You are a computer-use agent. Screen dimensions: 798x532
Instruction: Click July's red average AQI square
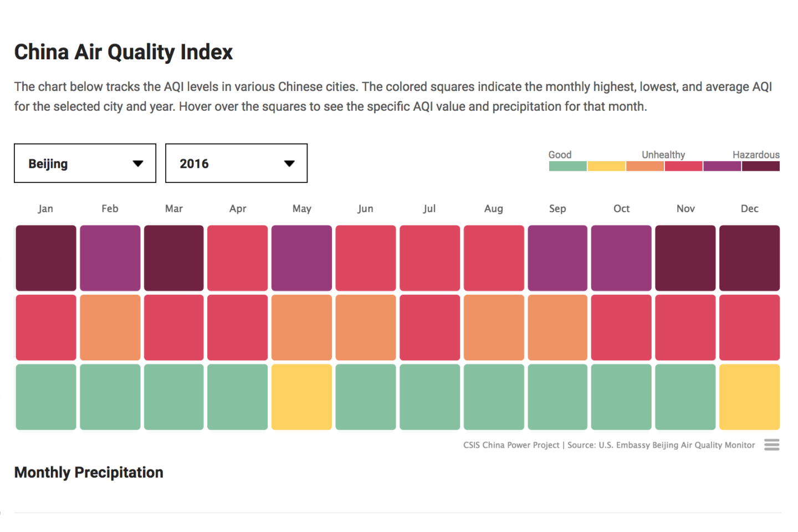(429, 328)
